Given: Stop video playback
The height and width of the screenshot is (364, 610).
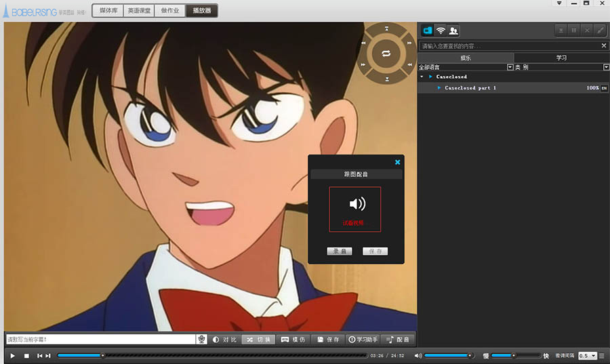Looking at the screenshot, I should click(26, 355).
